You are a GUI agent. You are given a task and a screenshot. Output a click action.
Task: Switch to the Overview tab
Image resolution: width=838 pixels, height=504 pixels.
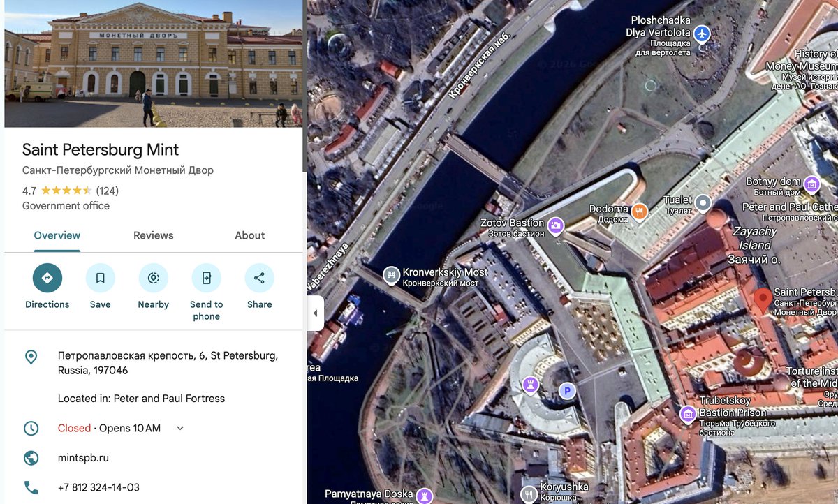point(57,235)
